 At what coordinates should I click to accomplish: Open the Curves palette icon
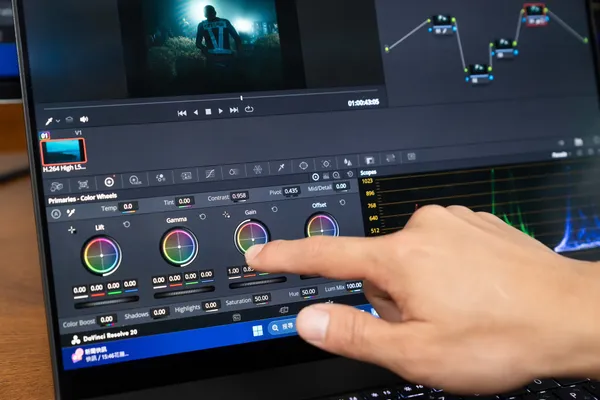point(210,174)
